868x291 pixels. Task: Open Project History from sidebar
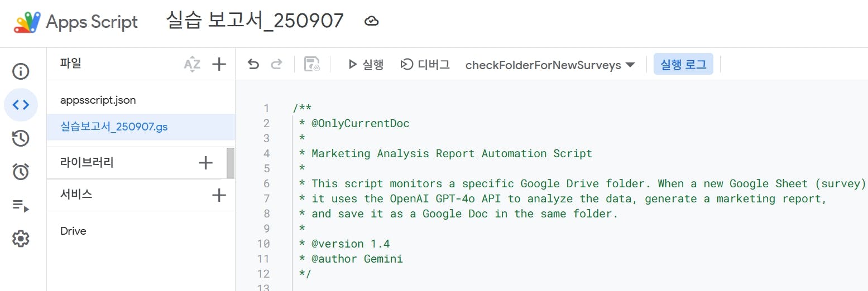(21, 138)
